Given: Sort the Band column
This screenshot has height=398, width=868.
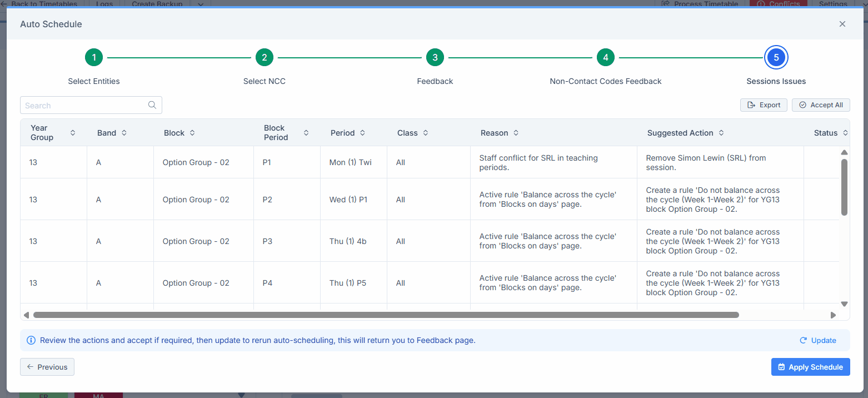Looking at the screenshot, I should point(124,133).
